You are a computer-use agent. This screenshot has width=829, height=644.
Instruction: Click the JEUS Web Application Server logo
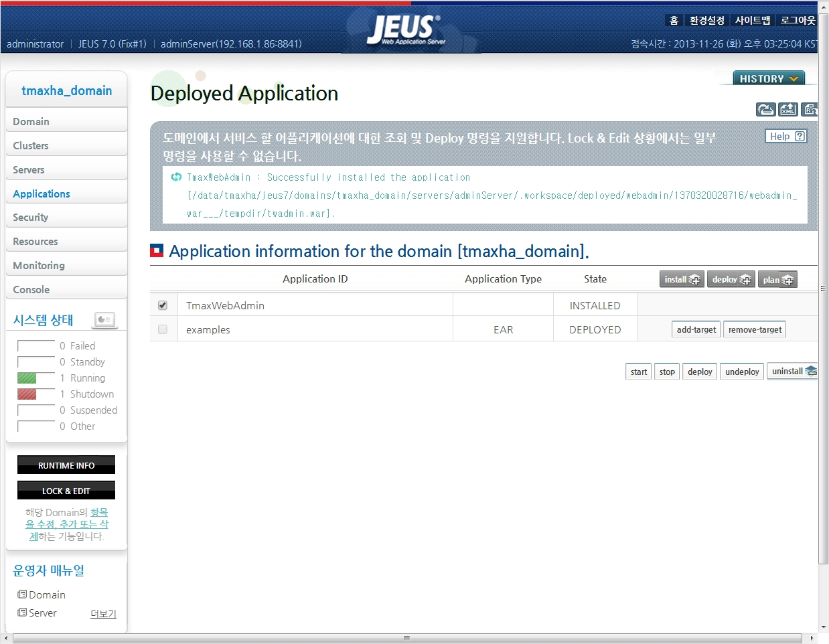pyautogui.click(x=406, y=29)
